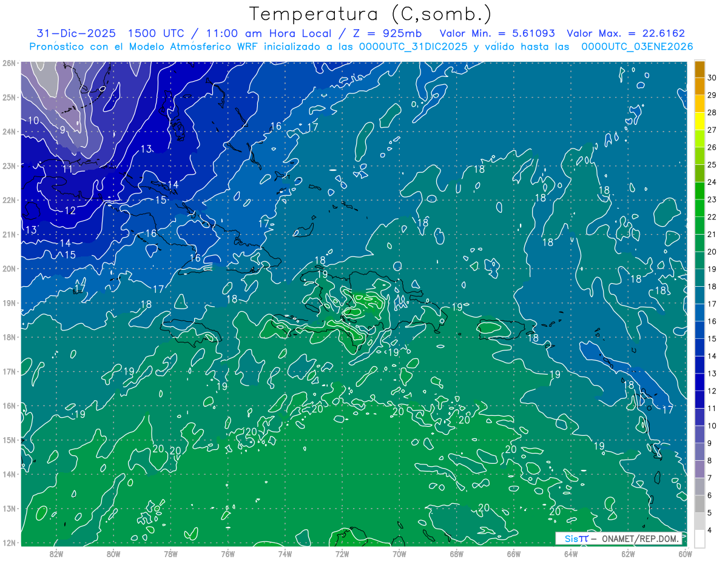Screen dimensions: 728x562
Task: Click the "12" contour label on the map
Action: tap(70, 211)
